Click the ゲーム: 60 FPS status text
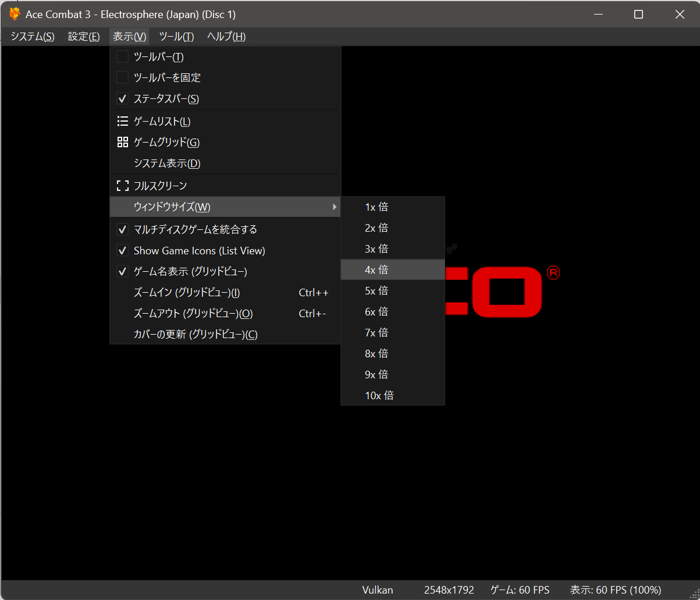The height and width of the screenshot is (600, 700). 520,590
